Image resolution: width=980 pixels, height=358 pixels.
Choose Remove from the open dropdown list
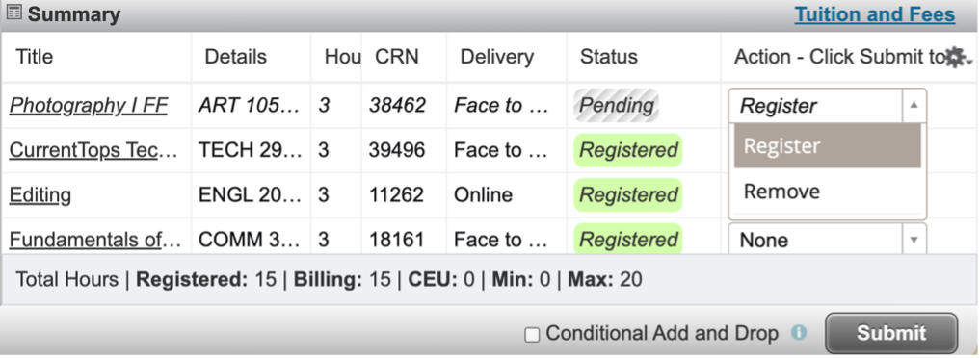(x=827, y=191)
